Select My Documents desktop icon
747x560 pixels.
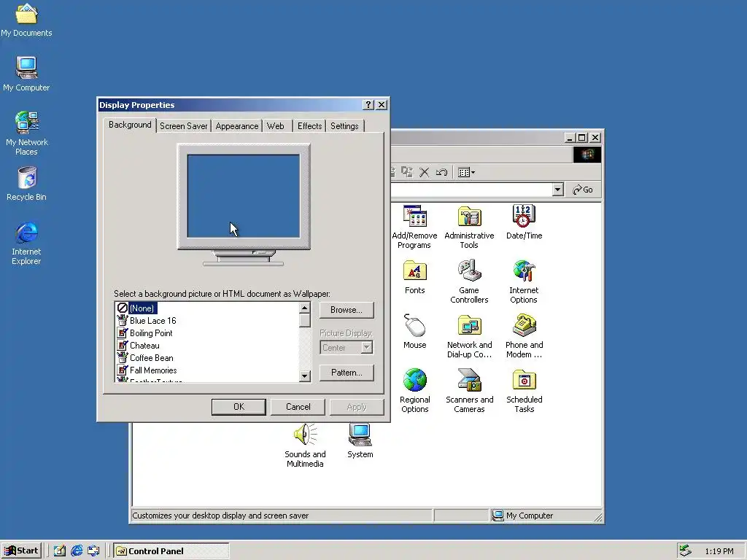(x=26, y=15)
